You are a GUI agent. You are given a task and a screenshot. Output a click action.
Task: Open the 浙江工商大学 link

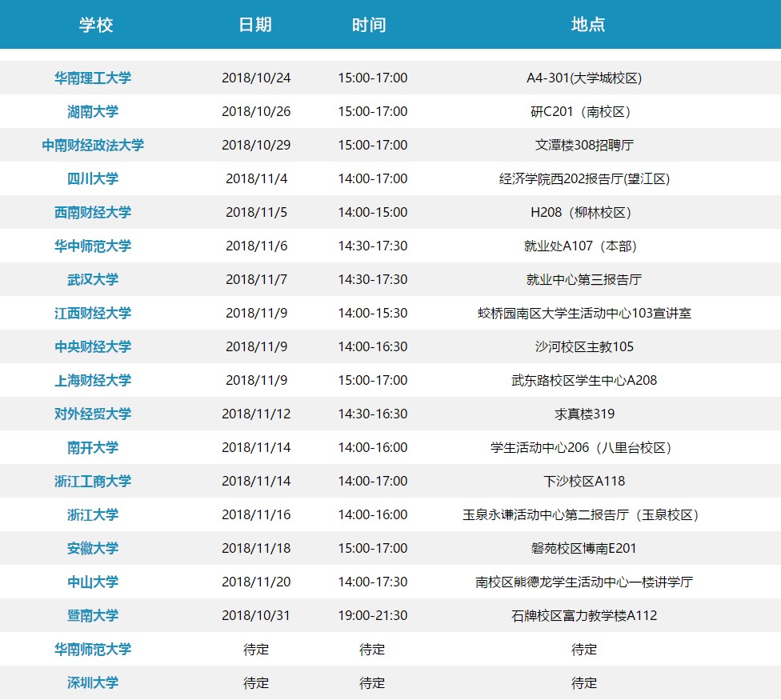click(x=93, y=481)
